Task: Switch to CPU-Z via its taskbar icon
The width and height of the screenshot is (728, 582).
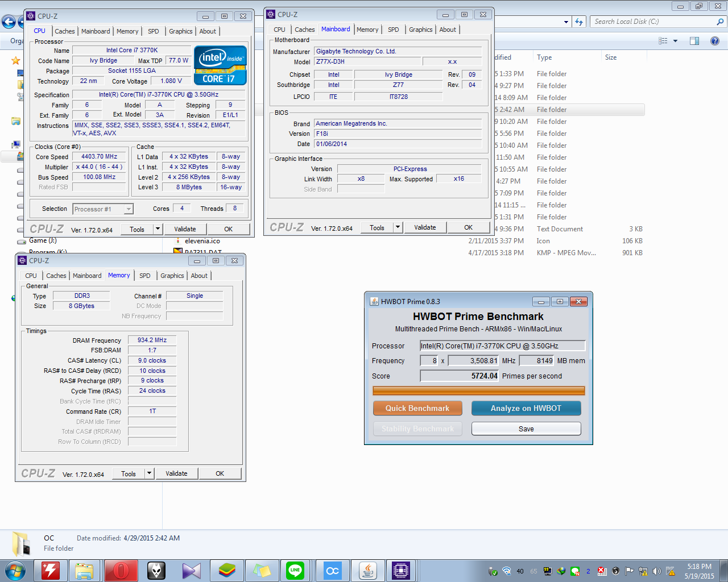Action: pyautogui.click(x=402, y=570)
